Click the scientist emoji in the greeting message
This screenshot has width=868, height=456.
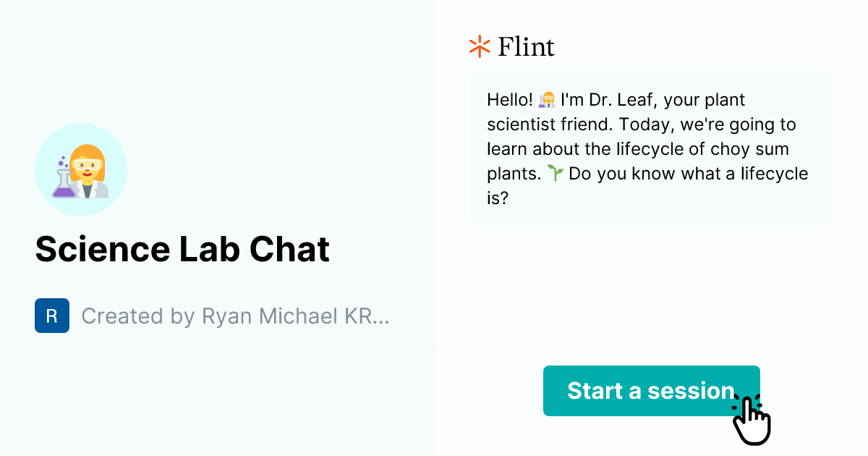547,99
